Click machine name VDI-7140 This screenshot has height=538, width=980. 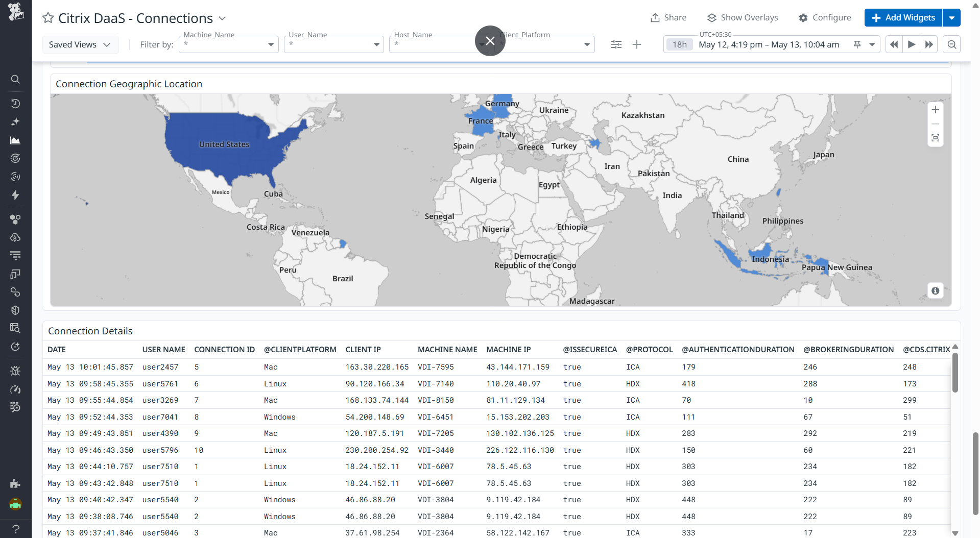pos(436,384)
